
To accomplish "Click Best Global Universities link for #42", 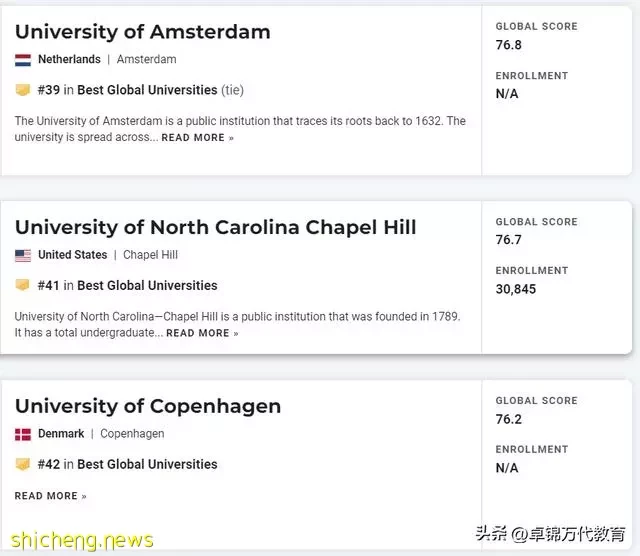I will pyautogui.click(x=147, y=464).
